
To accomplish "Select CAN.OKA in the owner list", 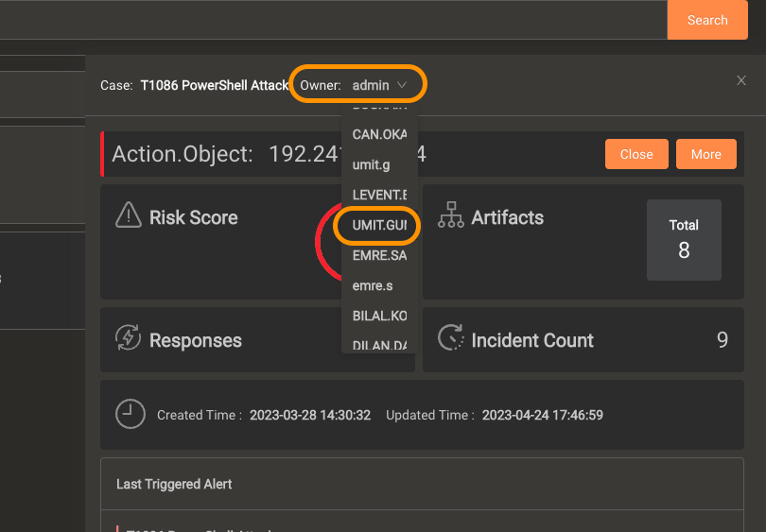I will click(379, 135).
